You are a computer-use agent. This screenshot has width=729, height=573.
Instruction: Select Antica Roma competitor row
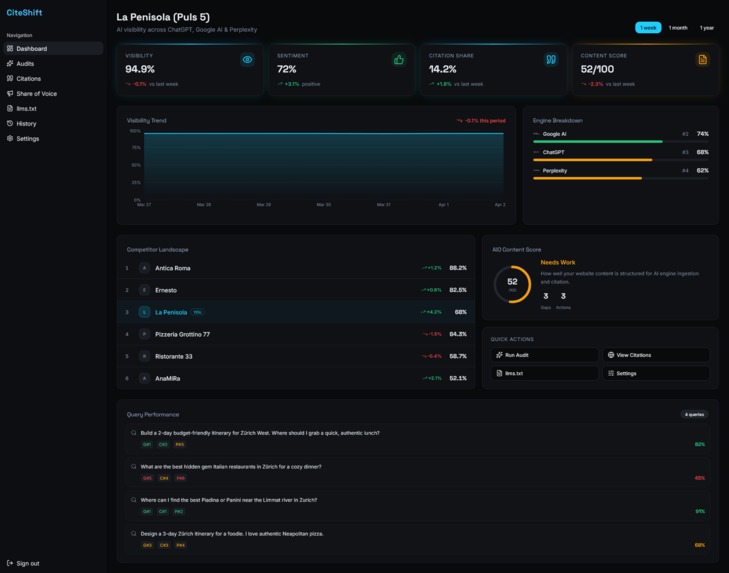pos(296,268)
